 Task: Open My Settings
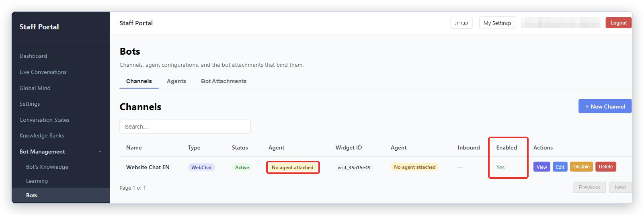pos(497,23)
